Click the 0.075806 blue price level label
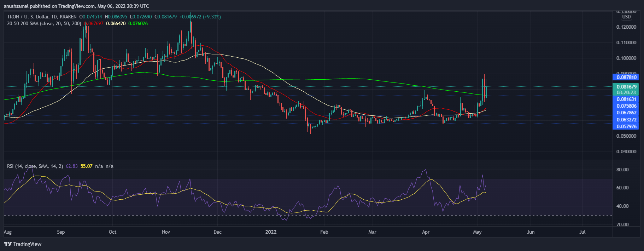Image resolution: width=644 pixels, height=251 pixels. [626, 106]
